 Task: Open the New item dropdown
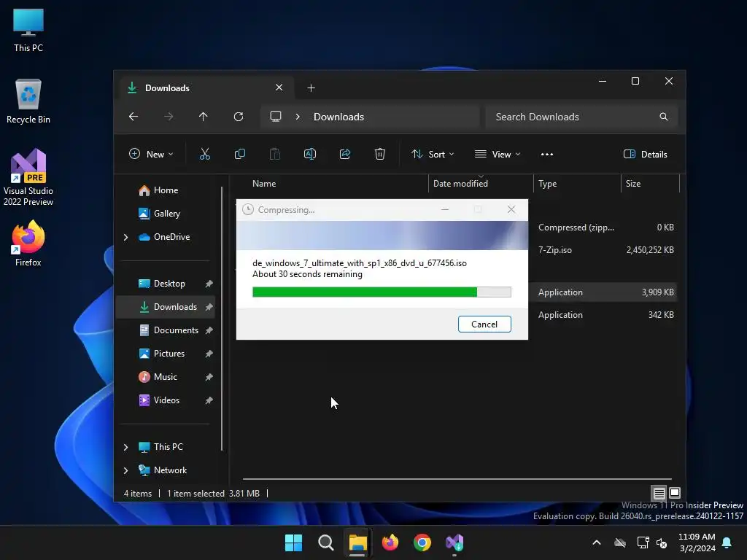(x=151, y=154)
